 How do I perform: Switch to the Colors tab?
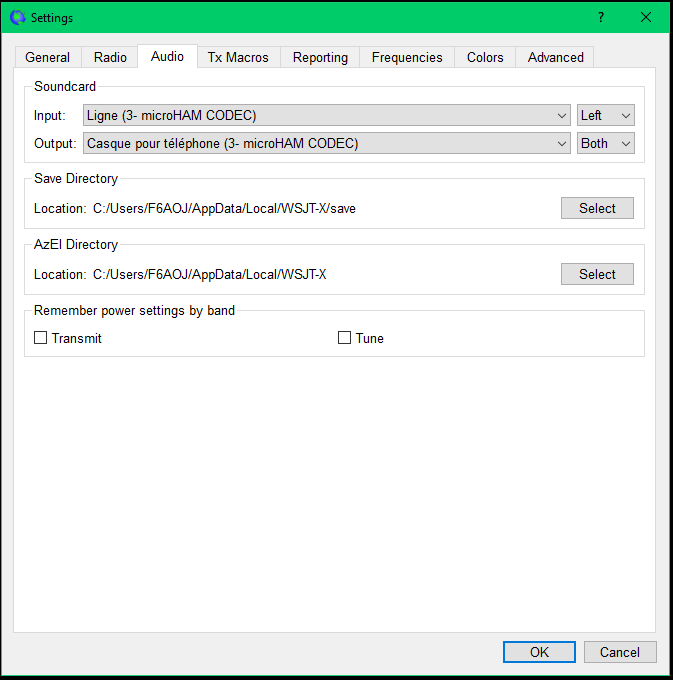click(485, 57)
